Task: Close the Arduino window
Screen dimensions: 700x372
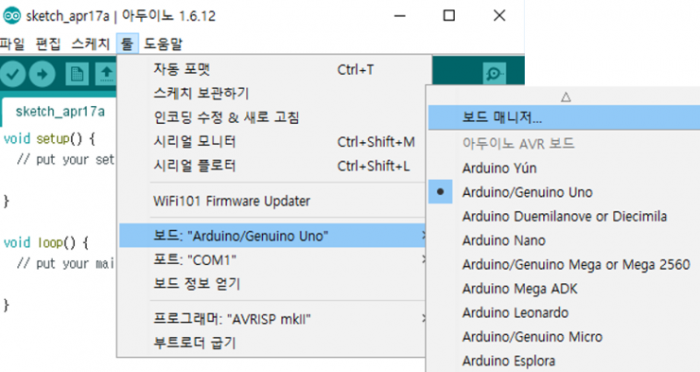Action: click(x=500, y=16)
